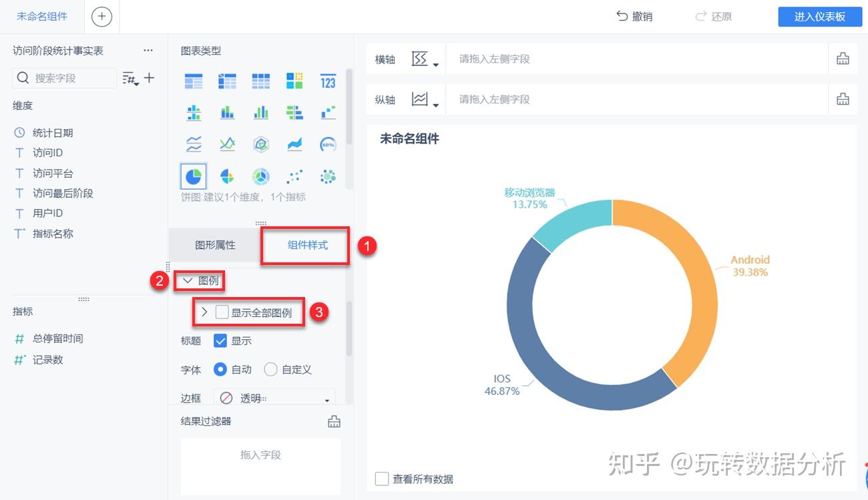Viewport: 868px width, 500px height.
Task: Collapse the 图例 section
Action: pyautogui.click(x=186, y=281)
